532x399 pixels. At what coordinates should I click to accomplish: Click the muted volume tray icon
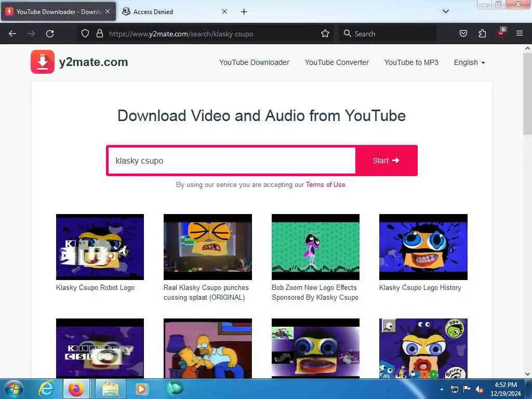[x=479, y=389]
